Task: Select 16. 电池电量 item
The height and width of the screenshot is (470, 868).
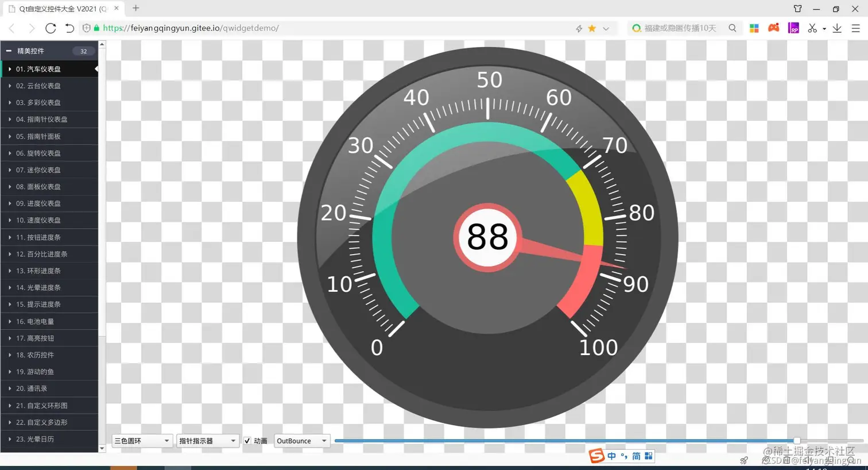Action: pyautogui.click(x=49, y=321)
